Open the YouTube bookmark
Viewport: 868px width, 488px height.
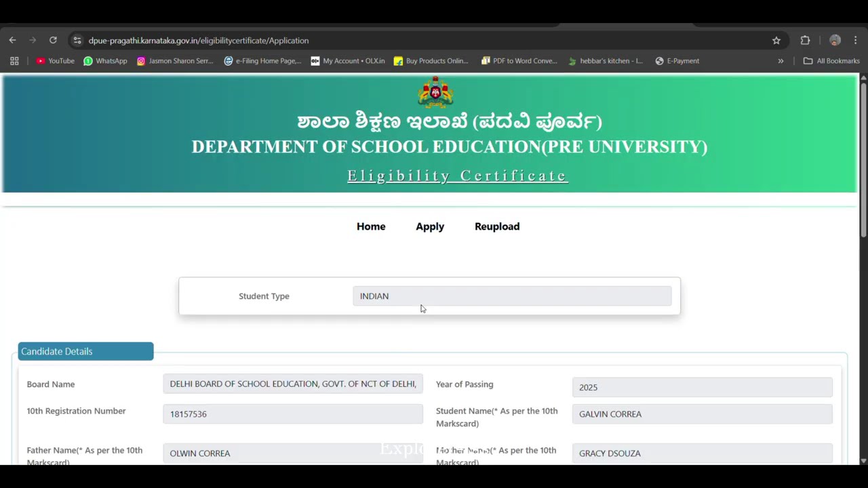(x=56, y=61)
